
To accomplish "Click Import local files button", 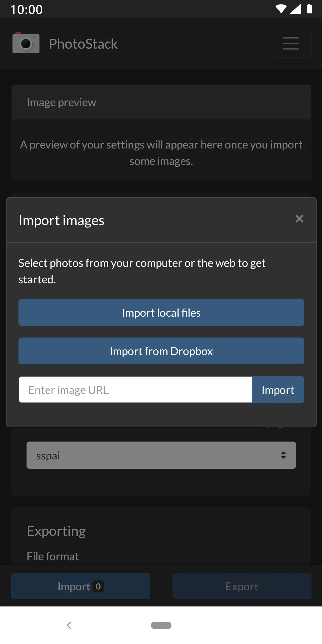I will click(161, 312).
